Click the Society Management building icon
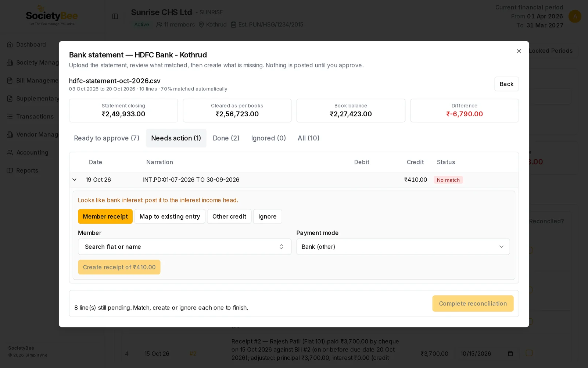 pos(10,63)
